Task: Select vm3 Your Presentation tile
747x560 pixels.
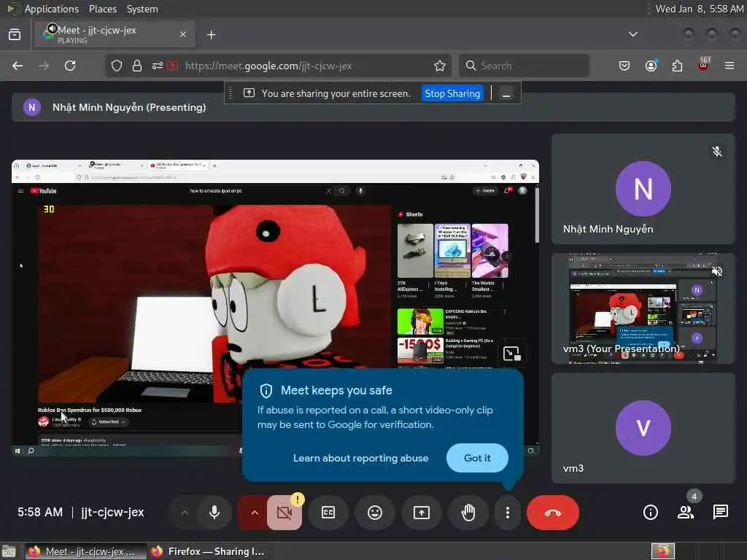Action: (643, 308)
